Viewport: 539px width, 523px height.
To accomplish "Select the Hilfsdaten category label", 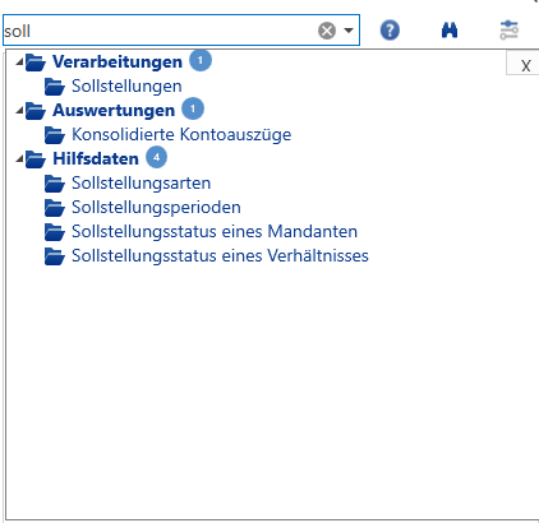I will 96,159.
